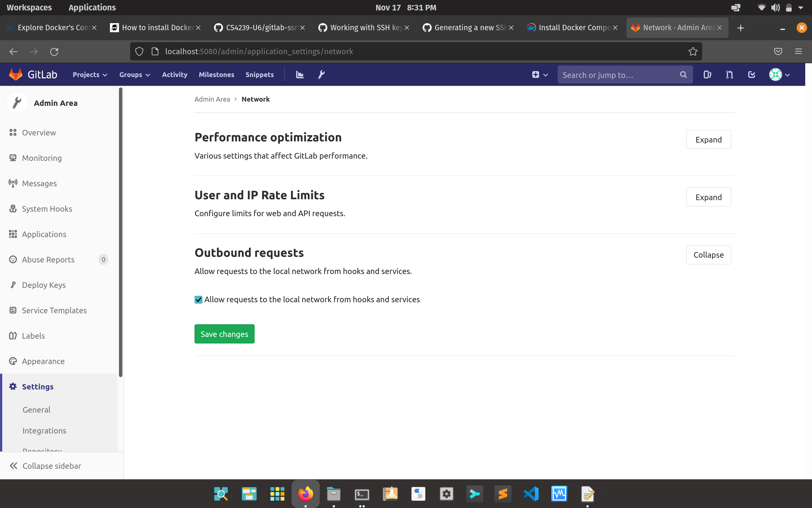Open the applications grid from the dock
Viewport: 812px width, 508px height.
(x=277, y=494)
